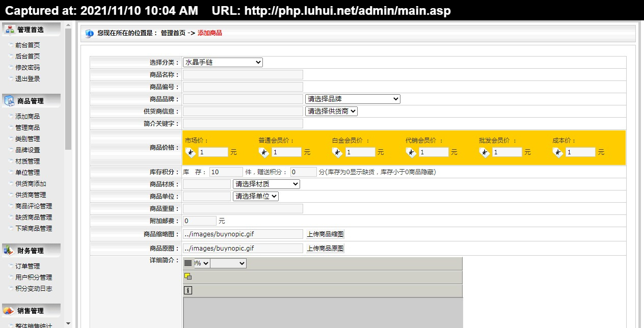Click the 商品管理 section icon
This screenshot has height=328, width=644.
9,101
